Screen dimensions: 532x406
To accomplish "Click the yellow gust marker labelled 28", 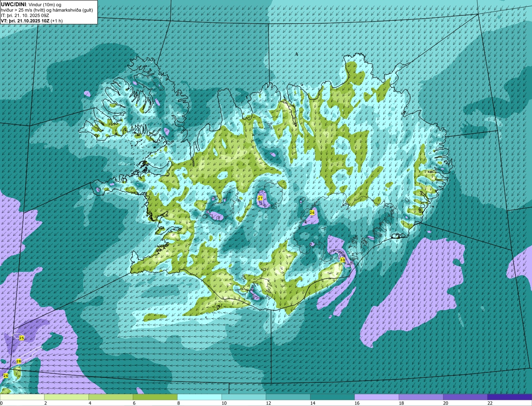I will (x=18, y=361).
